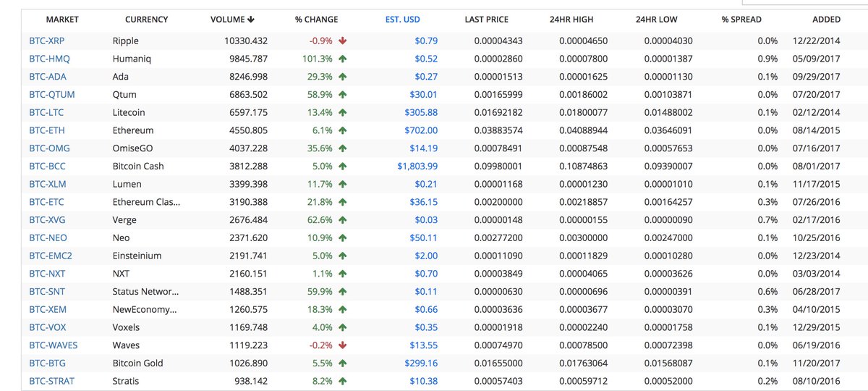Open the BTC-VOX market link

click(x=48, y=327)
